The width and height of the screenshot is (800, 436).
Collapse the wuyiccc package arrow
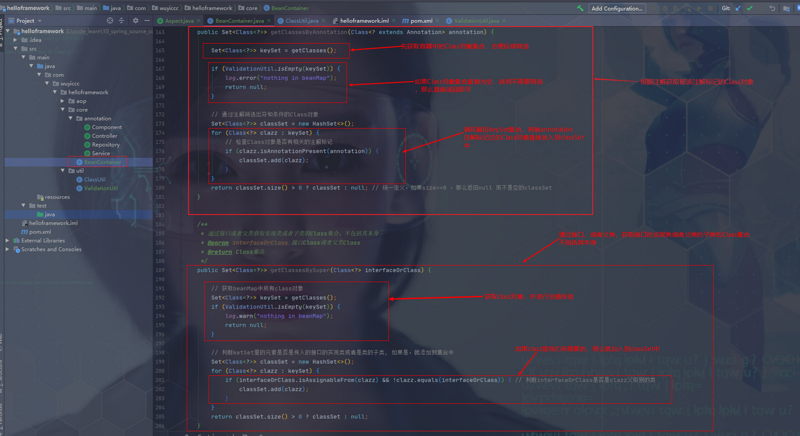click(x=47, y=83)
